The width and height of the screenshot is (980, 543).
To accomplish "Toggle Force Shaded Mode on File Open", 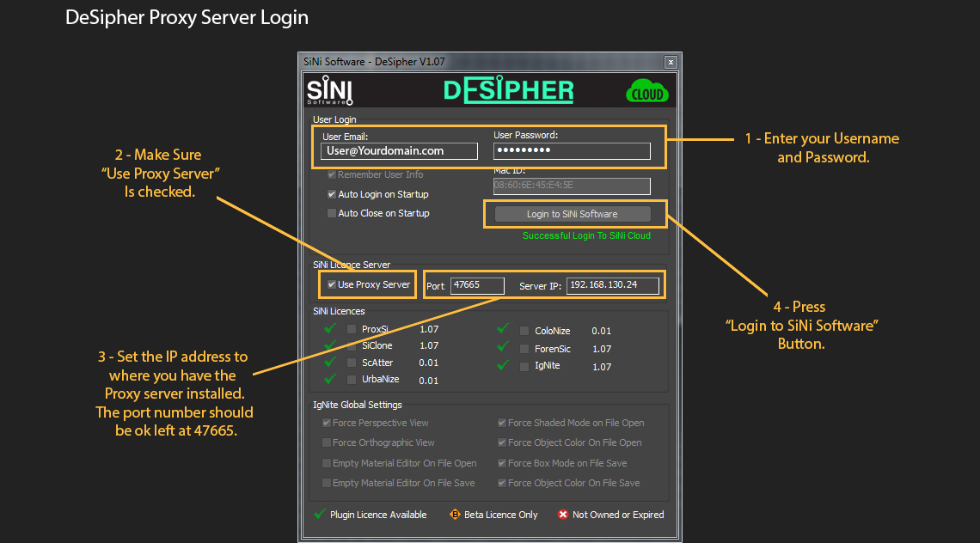I will coord(502,423).
